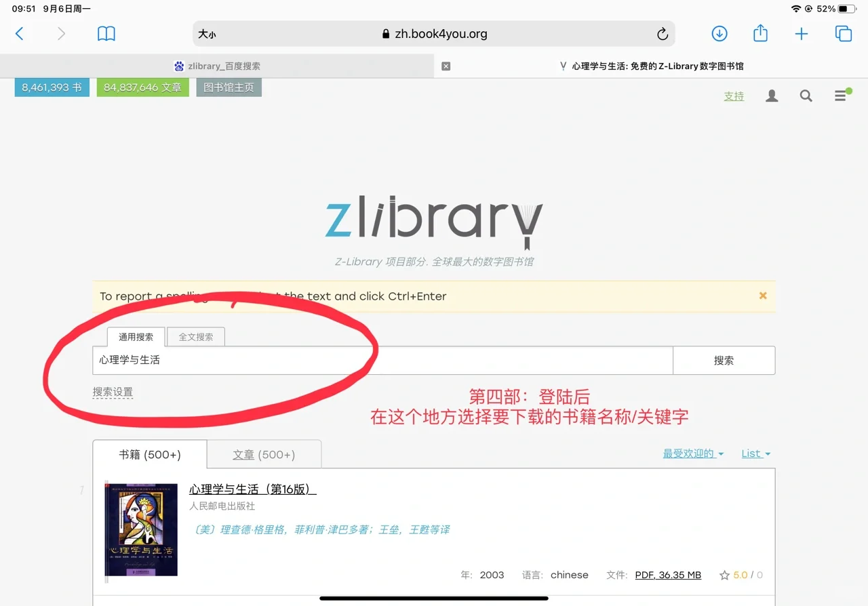Select the 心理学与生活 Z-Library browser tab
This screenshot has height=606, width=868.
(651, 66)
